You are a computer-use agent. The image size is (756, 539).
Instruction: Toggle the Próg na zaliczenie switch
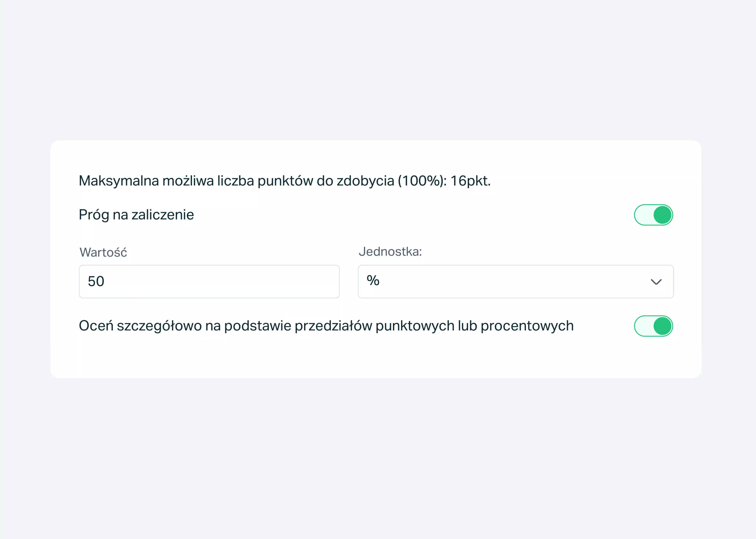pos(653,215)
